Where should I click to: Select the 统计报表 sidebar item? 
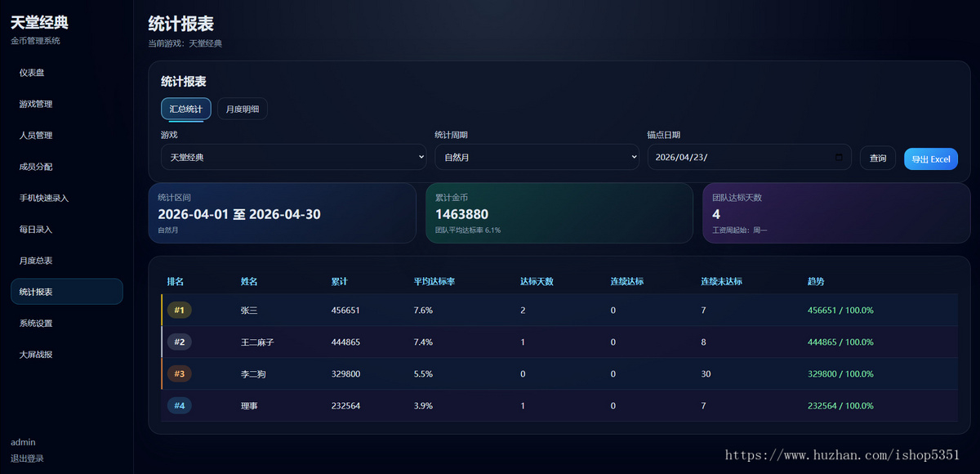[x=67, y=292]
